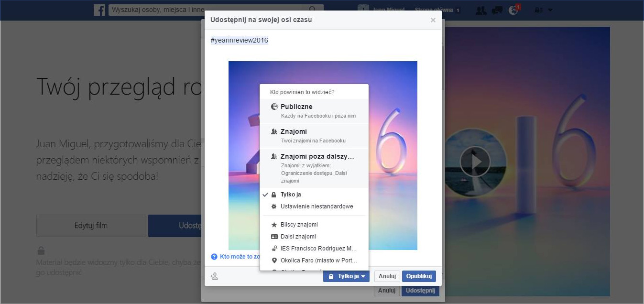Image resolution: width=644 pixels, height=304 pixels.
Task: Click the Edytuj film button
Action: (91, 226)
